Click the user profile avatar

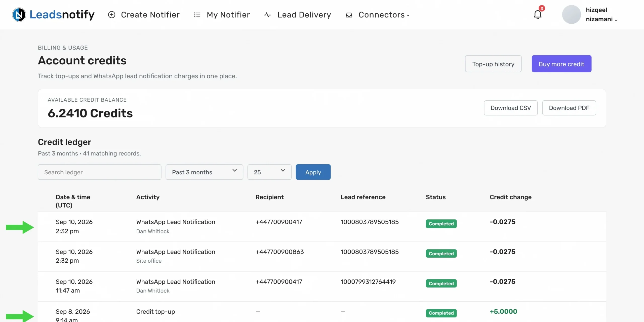tap(571, 15)
